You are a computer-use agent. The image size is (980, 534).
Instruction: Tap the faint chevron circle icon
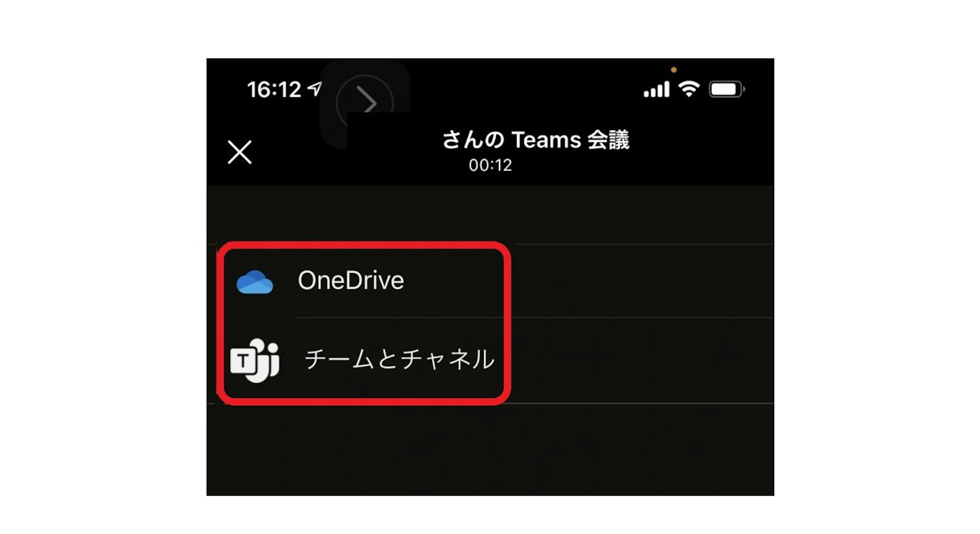pos(365,102)
